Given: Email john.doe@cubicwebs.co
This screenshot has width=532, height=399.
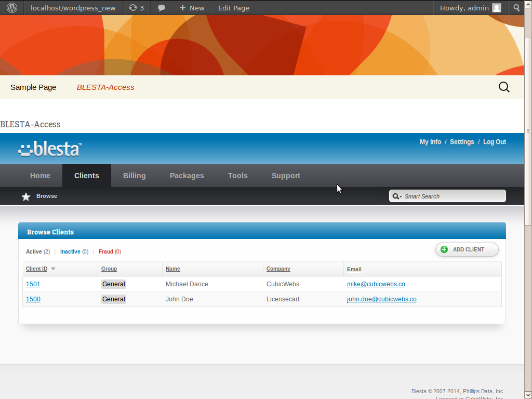Looking at the screenshot, I should click(382, 299).
